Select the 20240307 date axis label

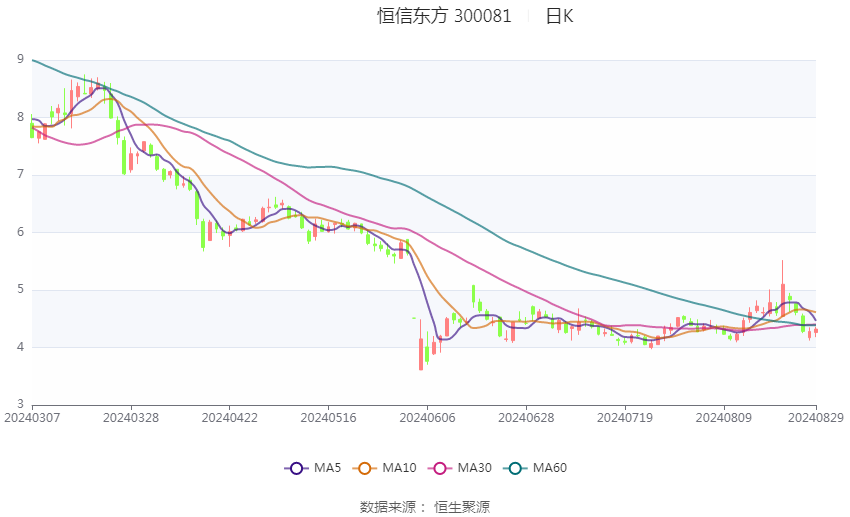[32, 418]
